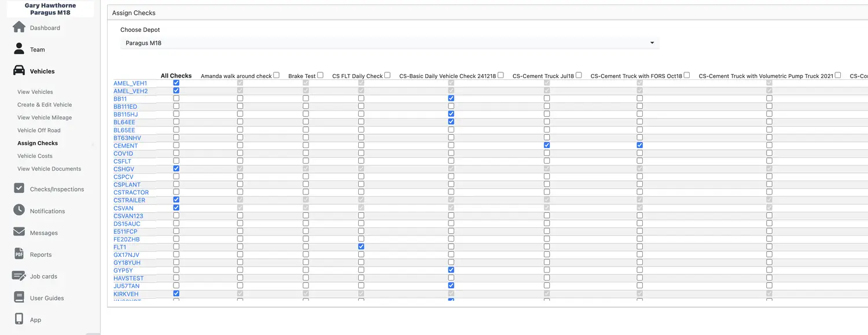Open vehicle link CSTRAILER
This screenshot has height=335, width=868.
pos(130,200)
